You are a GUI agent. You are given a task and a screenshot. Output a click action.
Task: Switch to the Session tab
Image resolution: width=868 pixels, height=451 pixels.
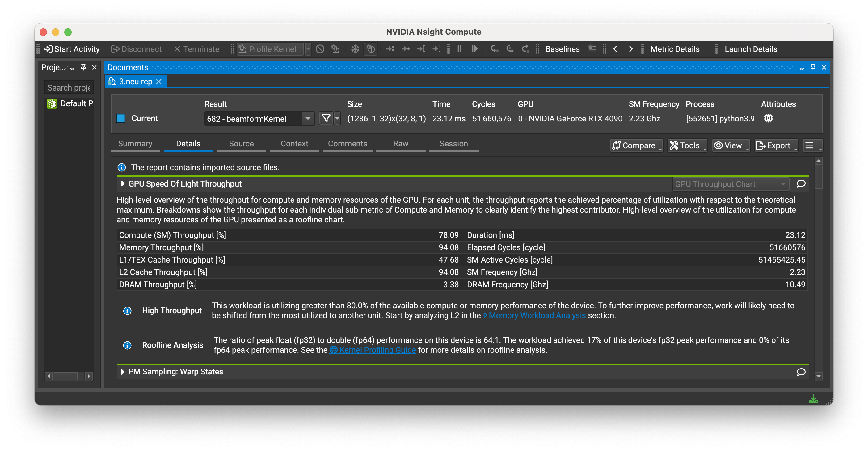coord(453,144)
